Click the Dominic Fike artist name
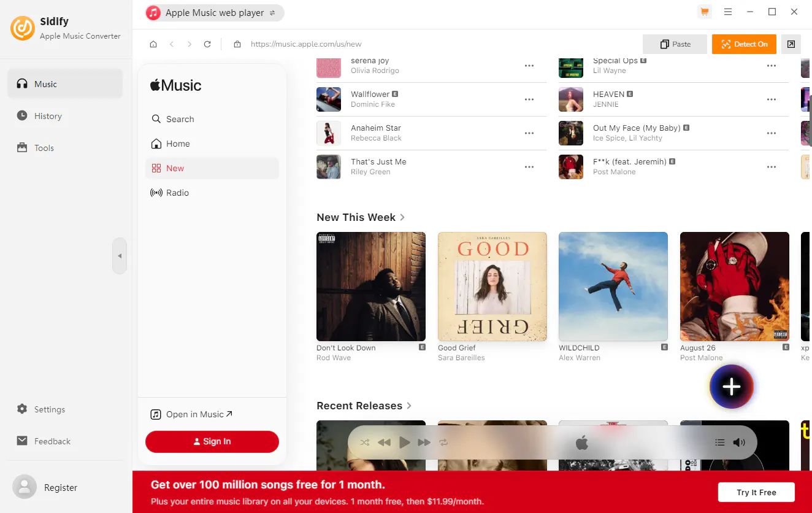The height and width of the screenshot is (513, 812). [x=373, y=104]
